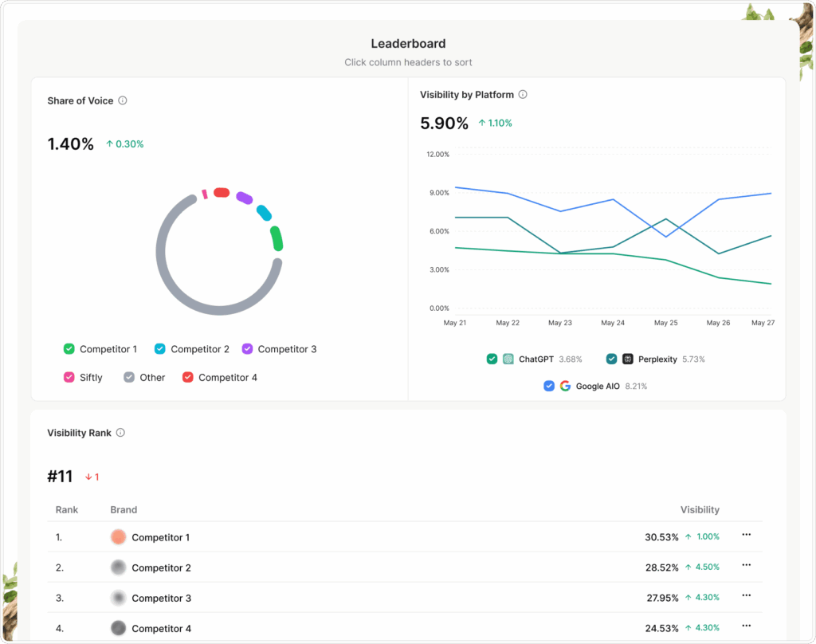
Task: Click the Competitor 1 brand name in the table
Action: [x=160, y=537]
